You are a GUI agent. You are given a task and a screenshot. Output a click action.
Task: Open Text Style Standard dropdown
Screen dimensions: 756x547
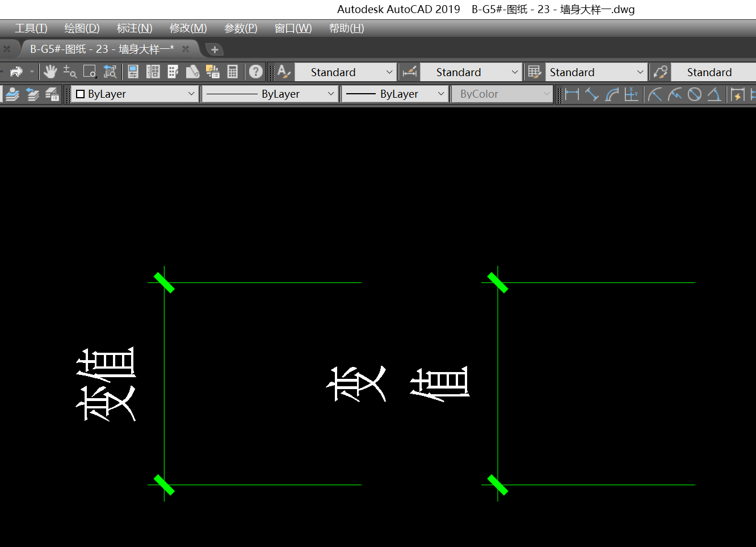pos(345,72)
